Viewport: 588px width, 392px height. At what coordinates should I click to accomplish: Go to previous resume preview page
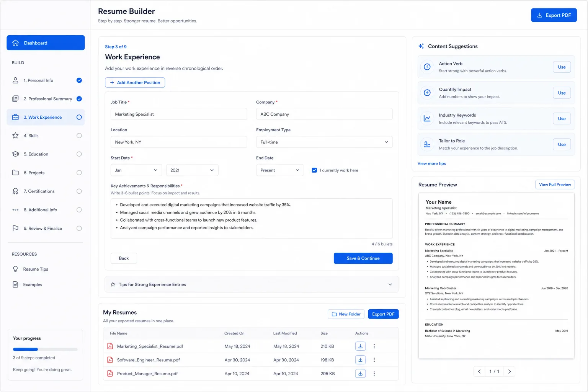pyautogui.click(x=479, y=371)
